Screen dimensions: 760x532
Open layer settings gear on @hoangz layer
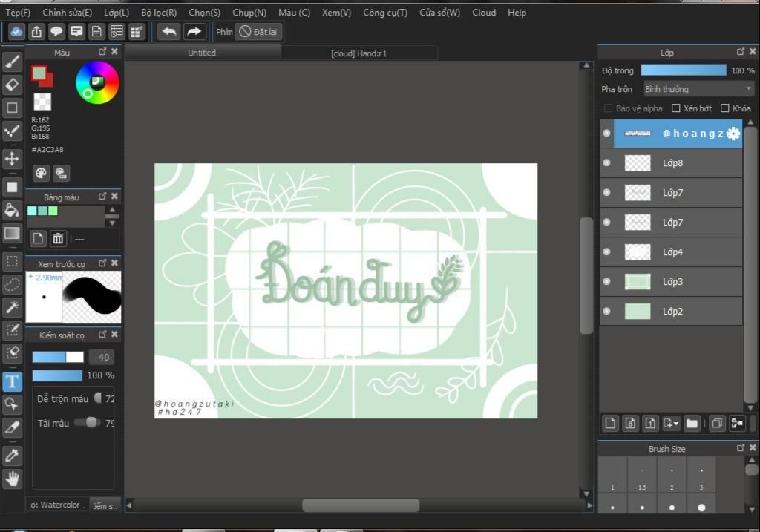[733, 134]
